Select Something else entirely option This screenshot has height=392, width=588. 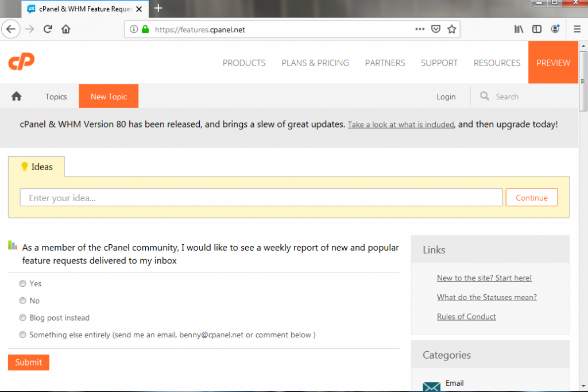22,335
